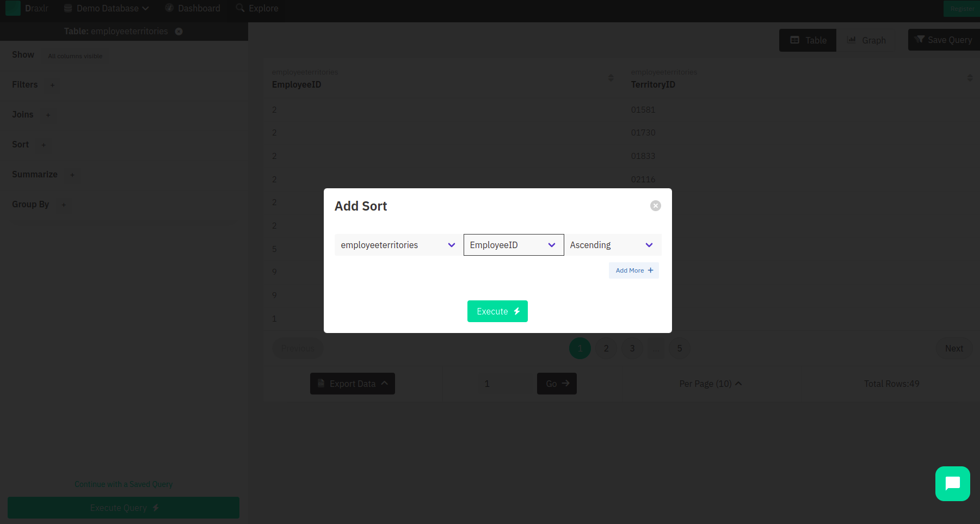
Task: Open the Demo Database menu
Action: point(107,8)
